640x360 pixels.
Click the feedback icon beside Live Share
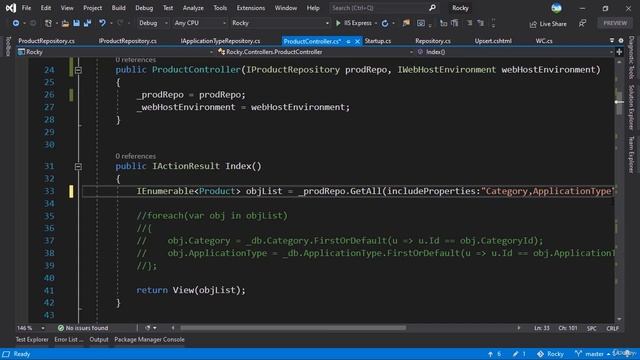coord(582,24)
